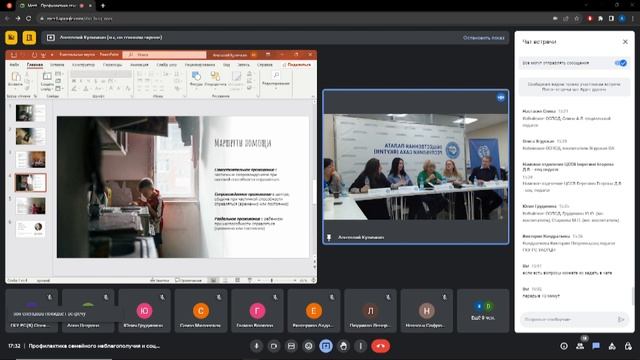The image size is (640, 360).
Task: Show the participants list icon
Action: 580,346
